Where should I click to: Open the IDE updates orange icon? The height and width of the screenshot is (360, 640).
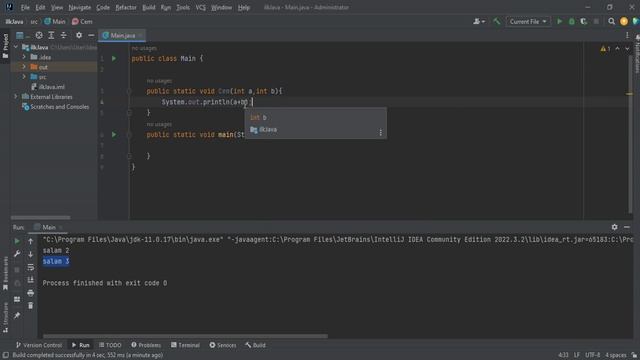624,22
